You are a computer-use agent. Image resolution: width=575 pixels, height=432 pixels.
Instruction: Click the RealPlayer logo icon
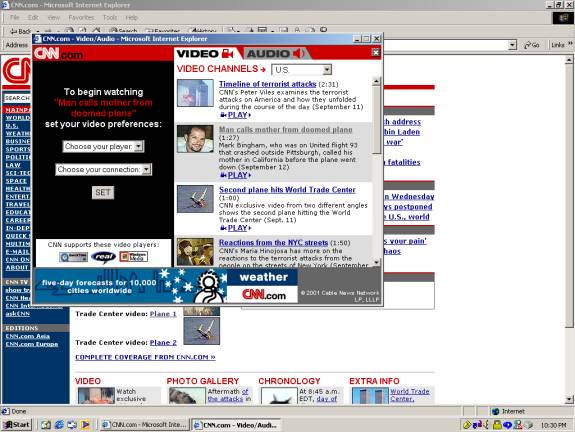103,257
